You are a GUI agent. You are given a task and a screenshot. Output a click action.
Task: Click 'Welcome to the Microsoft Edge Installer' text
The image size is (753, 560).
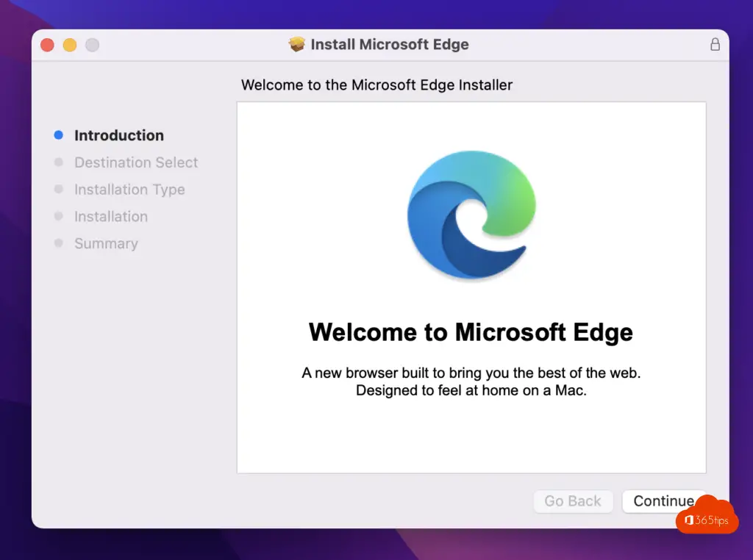tap(377, 85)
